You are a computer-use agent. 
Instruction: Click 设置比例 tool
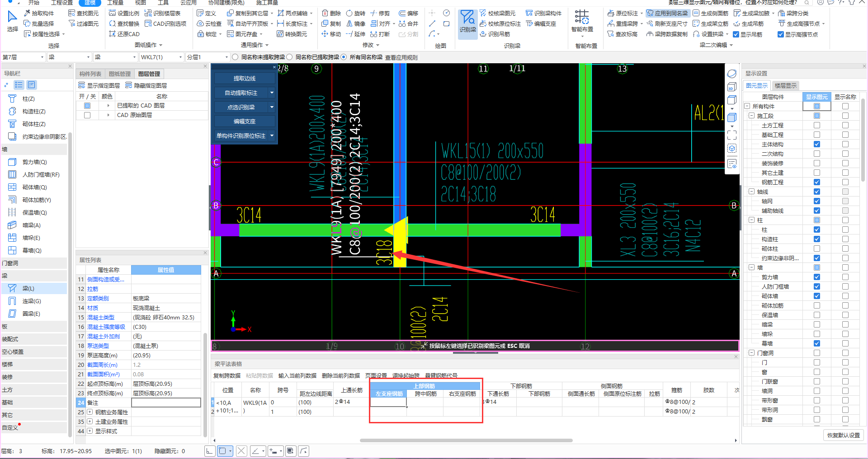point(124,13)
